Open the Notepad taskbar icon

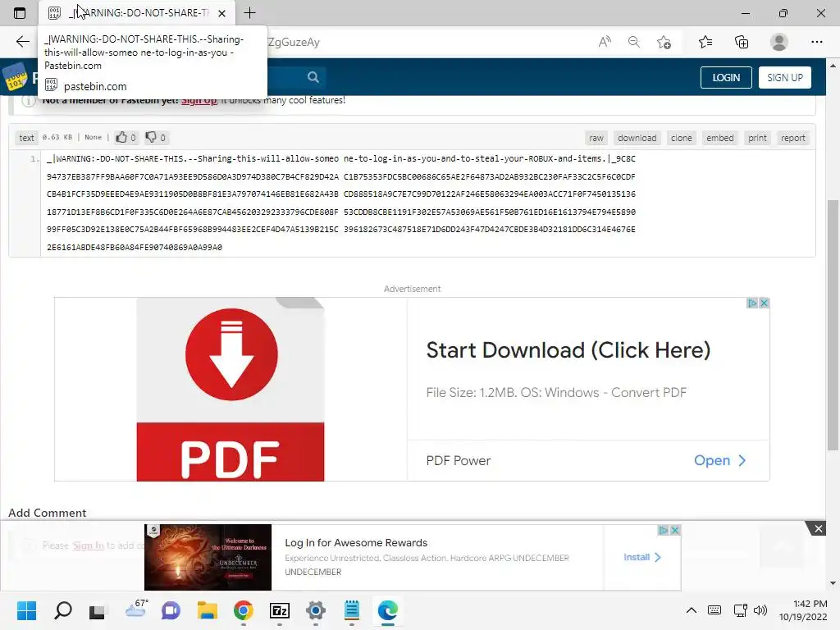(x=352, y=610)
